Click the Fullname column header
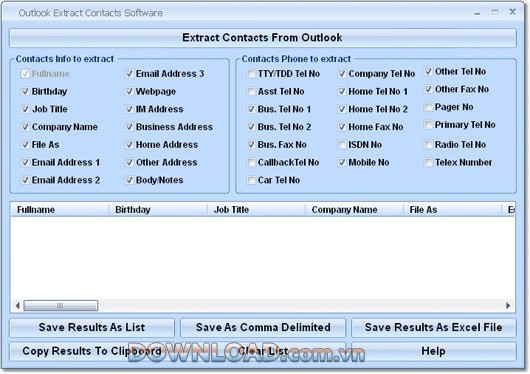Viewport: 530px width, 374px height. pos(59,210)
